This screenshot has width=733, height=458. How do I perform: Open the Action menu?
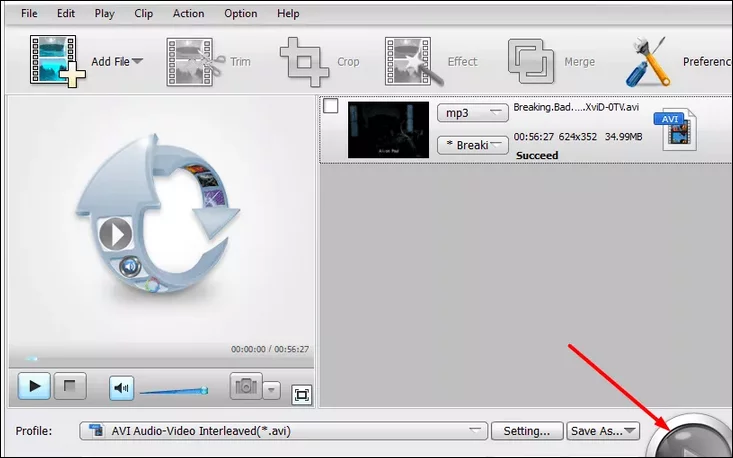tap(188, 14)
